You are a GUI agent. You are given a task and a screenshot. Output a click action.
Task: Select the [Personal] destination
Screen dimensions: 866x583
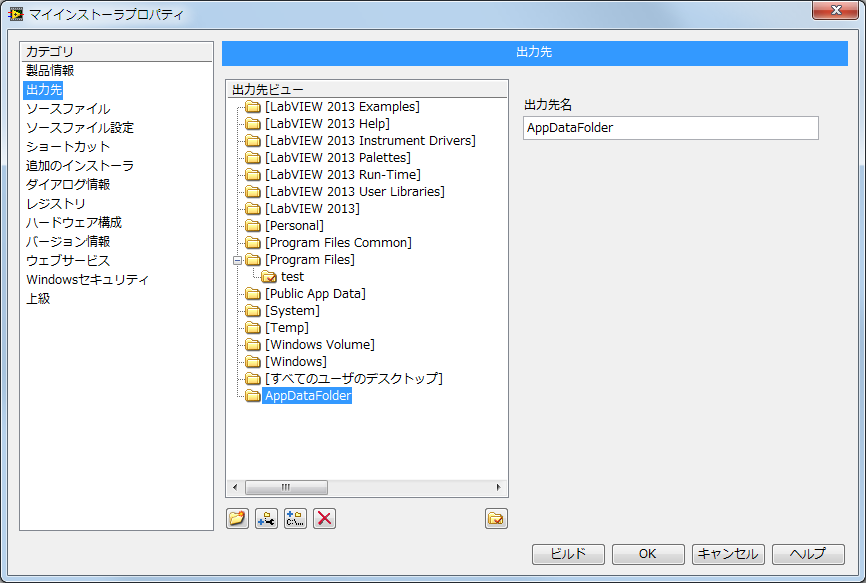[x=294, y=226]
